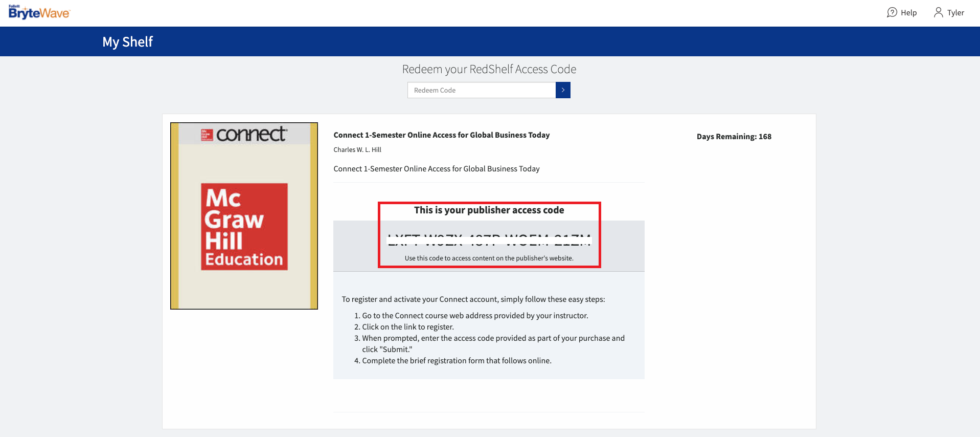Image resolution: width=980 pixels, height=437 pixels.
Task: Select the bold Connect 1-Semester Online Access title
Action: 442,135
